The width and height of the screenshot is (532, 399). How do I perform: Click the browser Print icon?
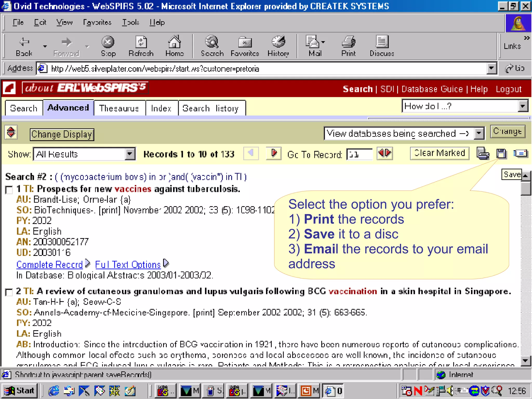click(x=349, y=42)
